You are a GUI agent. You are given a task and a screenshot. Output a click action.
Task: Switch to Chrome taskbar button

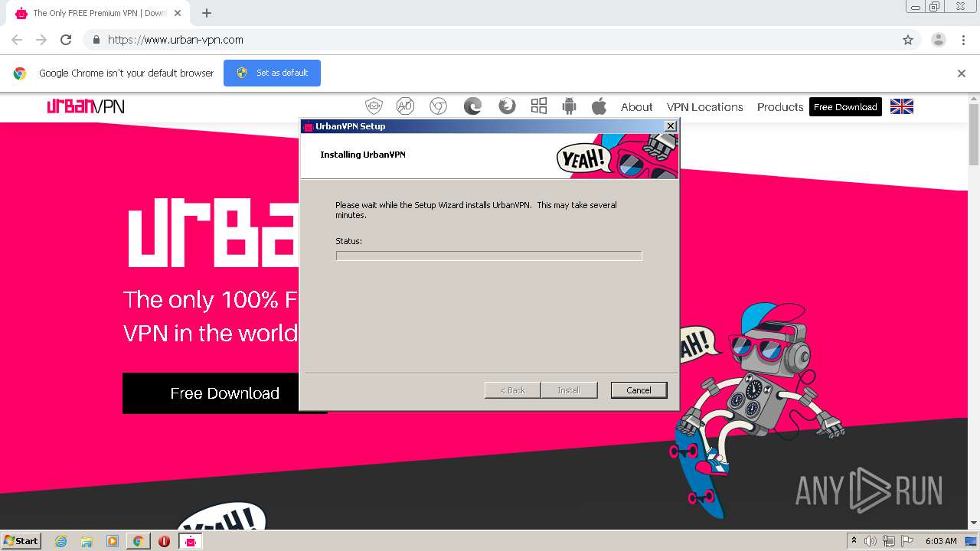tap(138, 541)
